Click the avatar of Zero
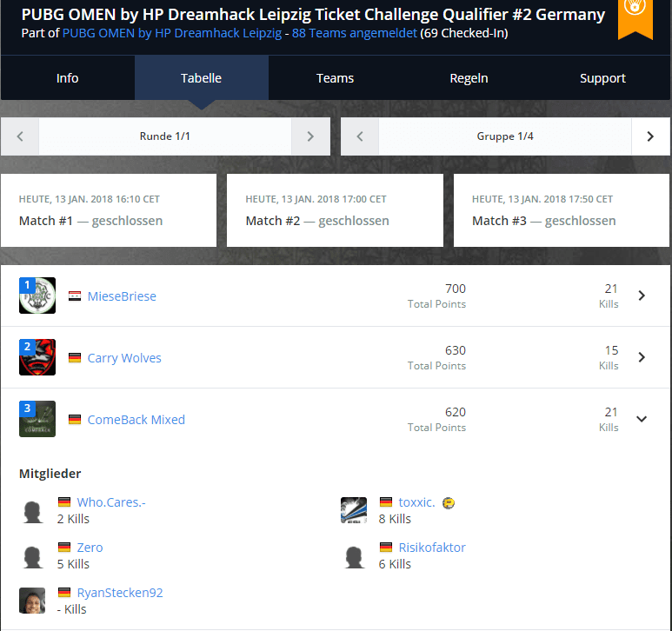672x631 pixels. pos(32,556)
